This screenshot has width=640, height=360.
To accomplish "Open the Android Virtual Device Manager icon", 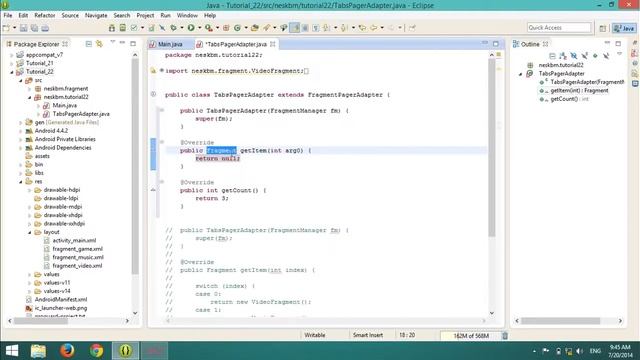I will coord(122,28).
